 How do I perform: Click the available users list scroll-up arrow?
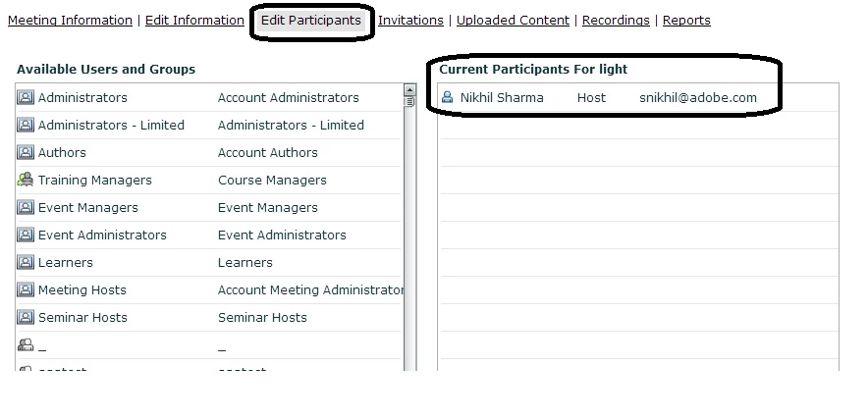[x=409, y=89]
